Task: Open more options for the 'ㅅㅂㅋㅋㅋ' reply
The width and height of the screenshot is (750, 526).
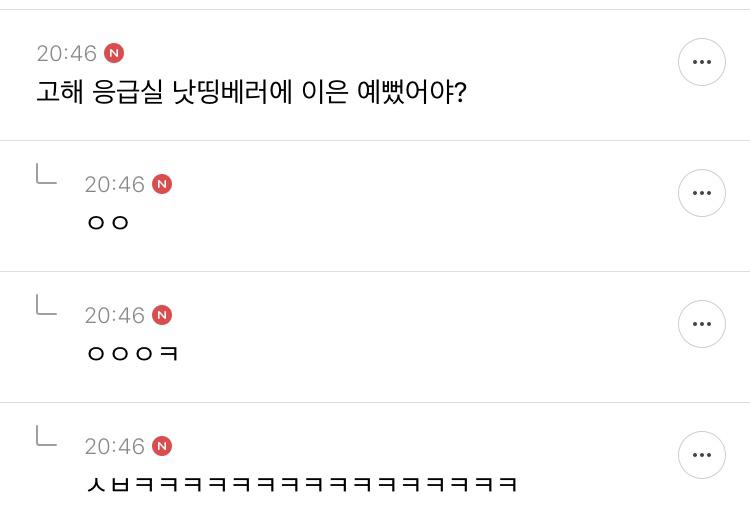Action: pyautogui.click(x=701, y=455)
